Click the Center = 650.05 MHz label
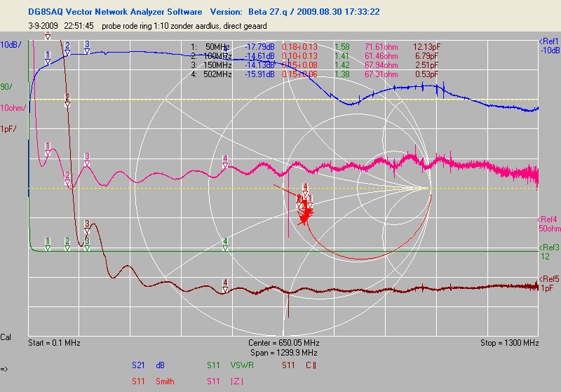The image size is (561, 392). click(x=283, y=344)
